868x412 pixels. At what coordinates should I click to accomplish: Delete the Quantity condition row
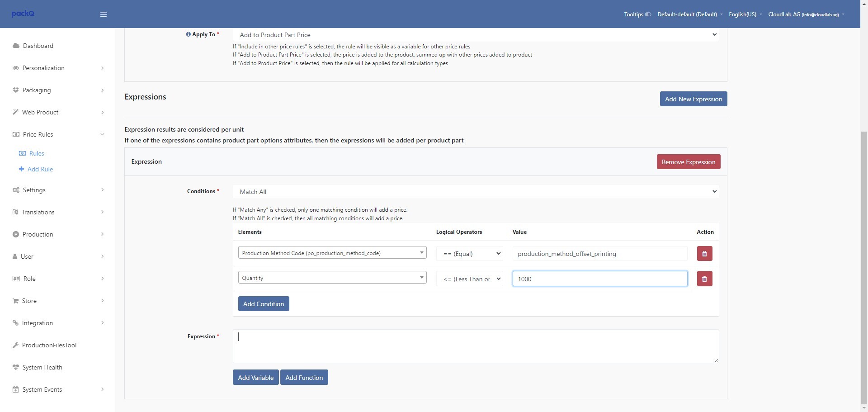tap(704, 279)
